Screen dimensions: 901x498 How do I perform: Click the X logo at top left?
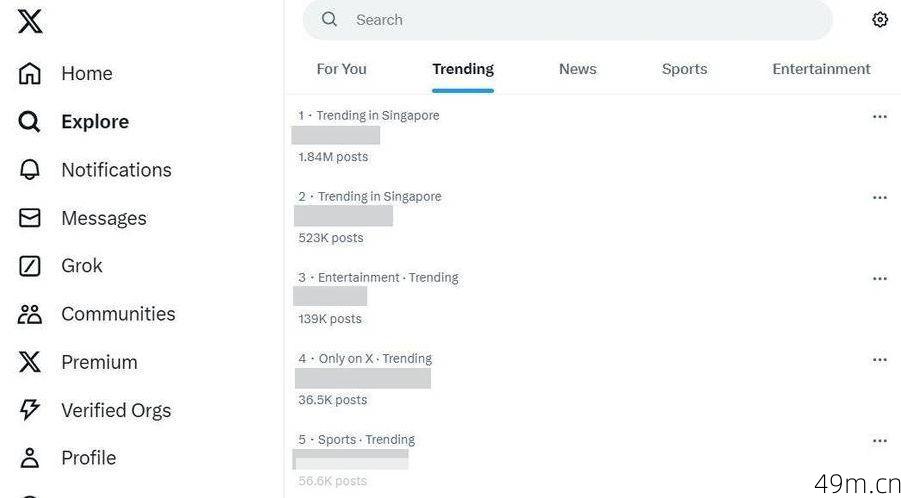[29, 22]
